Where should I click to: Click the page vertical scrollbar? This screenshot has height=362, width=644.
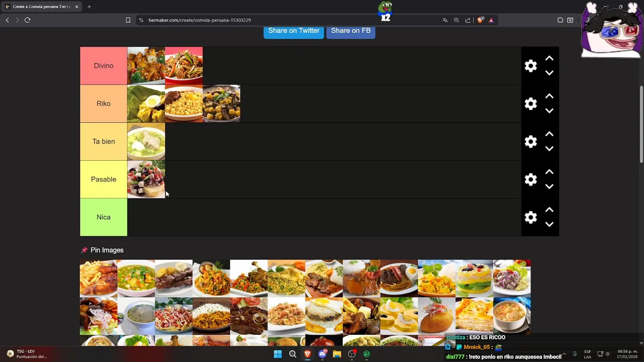tap(641, 124)
